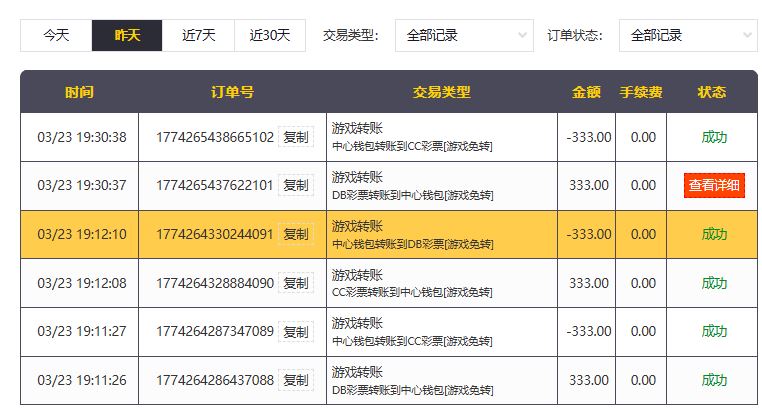Copy order number 1774264330244091

click(295, 234)
